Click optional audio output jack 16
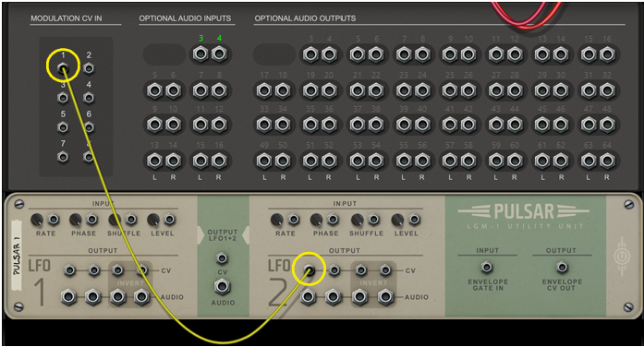 tap(607, 54)
